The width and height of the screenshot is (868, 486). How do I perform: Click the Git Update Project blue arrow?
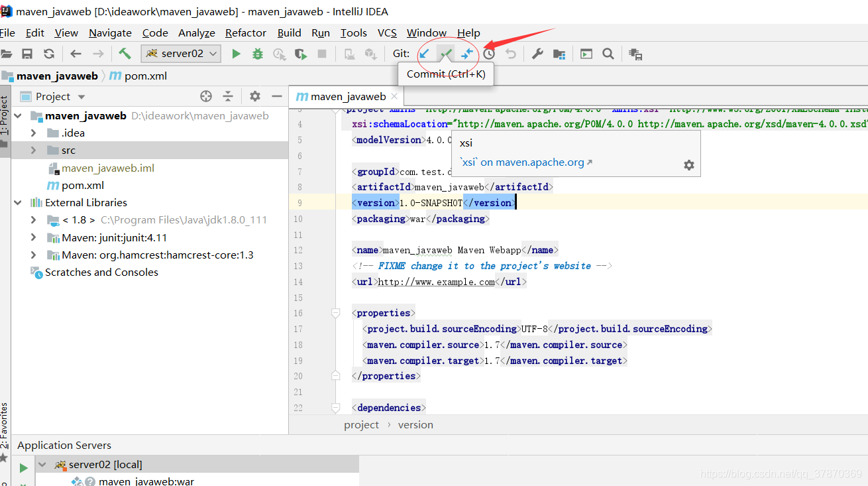pyautogui.click(x=425, y=54)
